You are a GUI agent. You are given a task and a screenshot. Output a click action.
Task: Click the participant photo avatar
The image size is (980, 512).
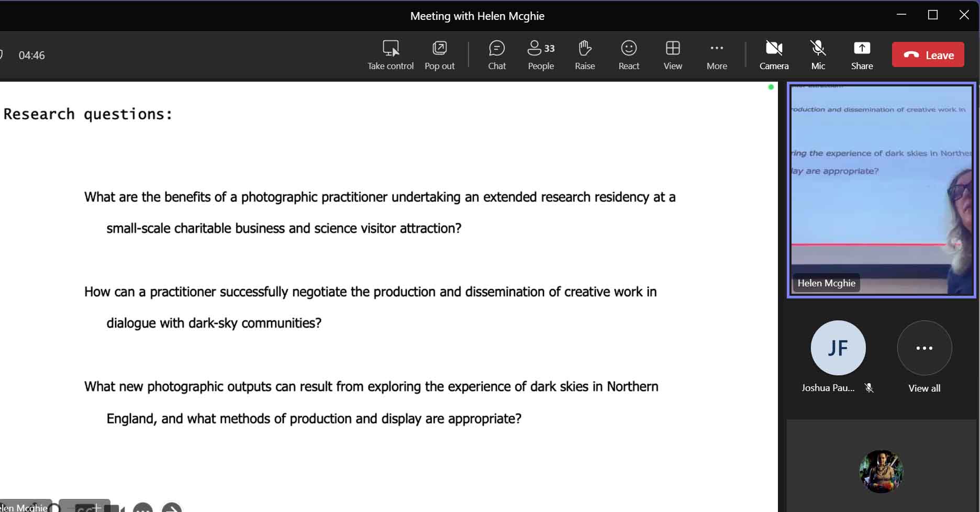[881, 471]
